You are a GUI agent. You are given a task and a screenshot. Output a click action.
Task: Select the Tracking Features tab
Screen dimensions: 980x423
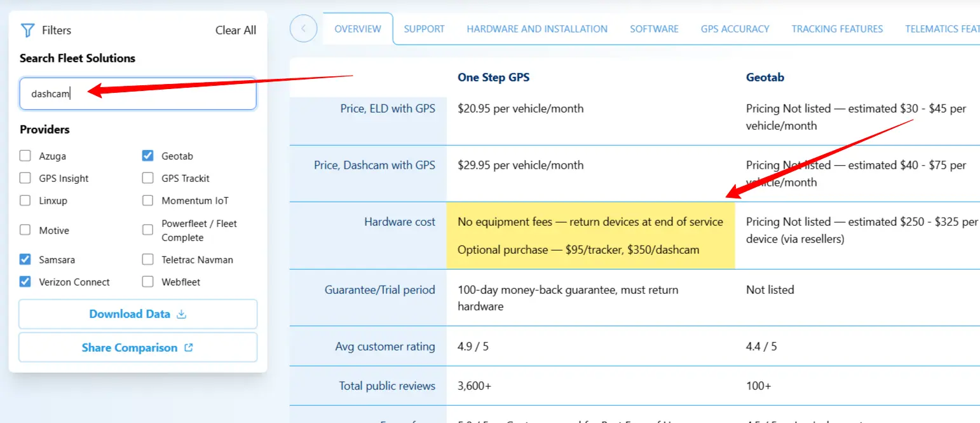[837, 29]
